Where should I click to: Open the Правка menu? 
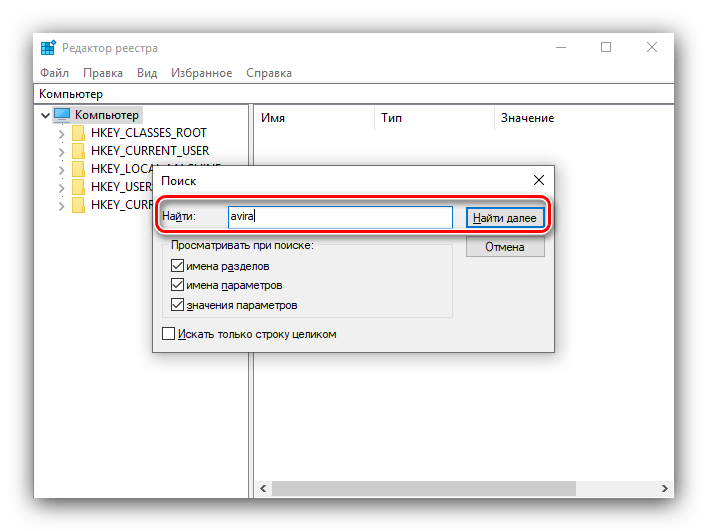[x=103, y=73]
